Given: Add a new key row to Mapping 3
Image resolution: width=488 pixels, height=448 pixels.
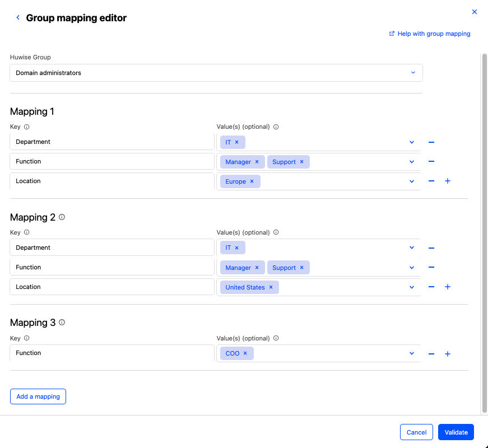Looking at the screenshot, I should pos(448,354).
